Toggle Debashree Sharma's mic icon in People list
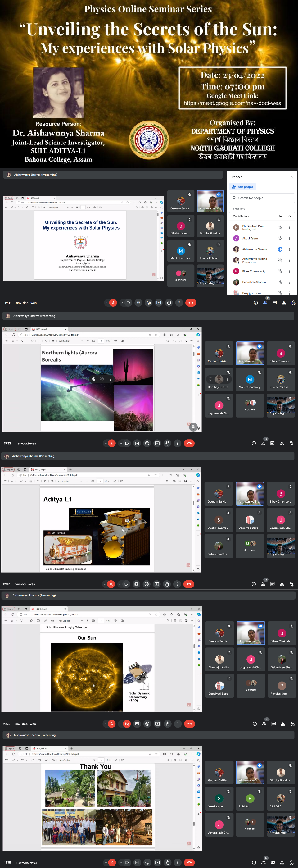 pyautogui.click(x=280, y=282)
